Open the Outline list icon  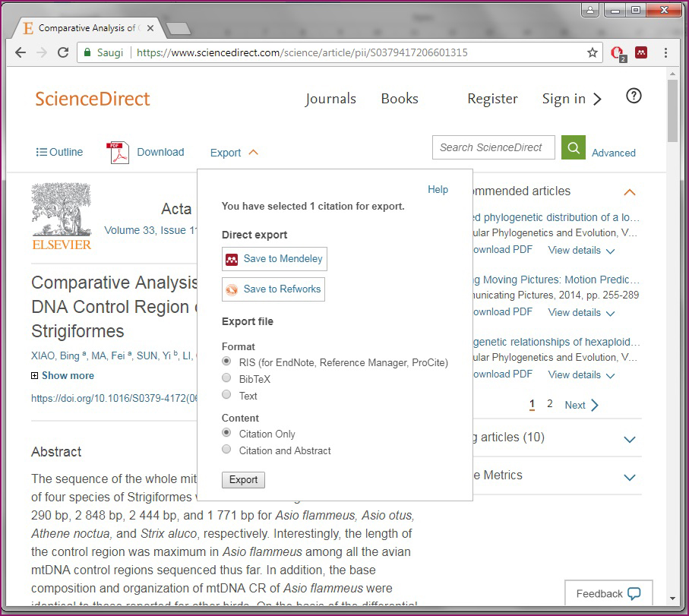(x=42, y=152)
